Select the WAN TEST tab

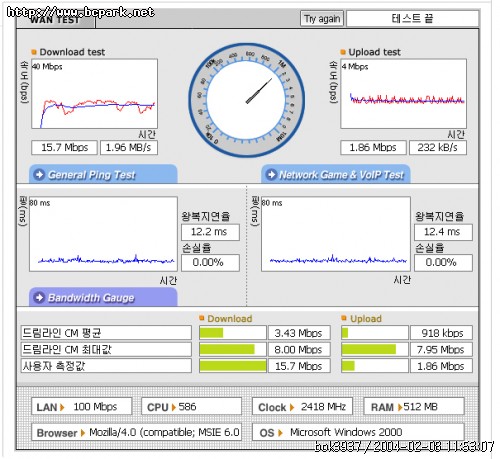tap(56, 20)
